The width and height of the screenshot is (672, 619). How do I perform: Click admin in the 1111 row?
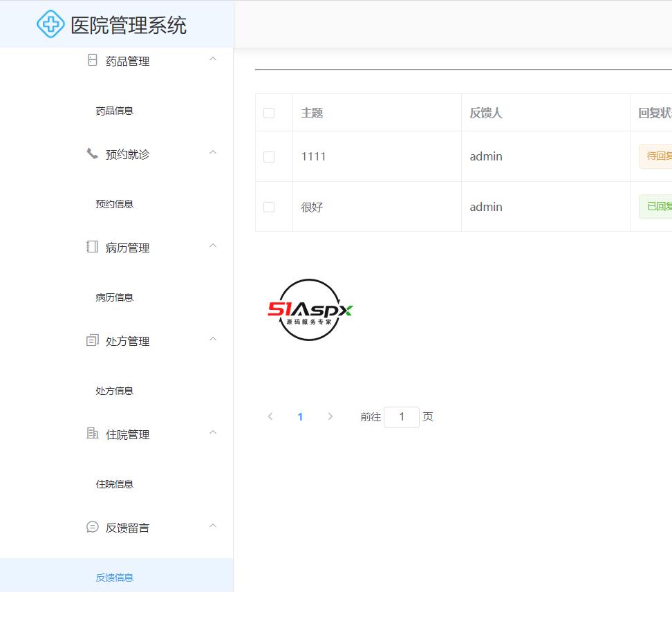click(486, 156)
